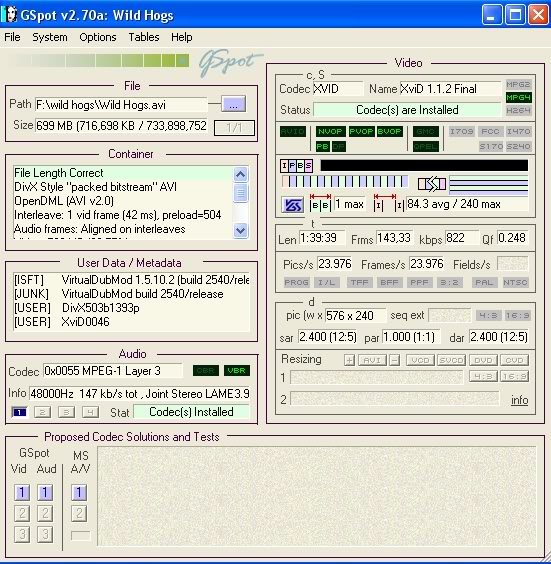Click the I/L interlace indicator
551x564 pixels.
326,282
